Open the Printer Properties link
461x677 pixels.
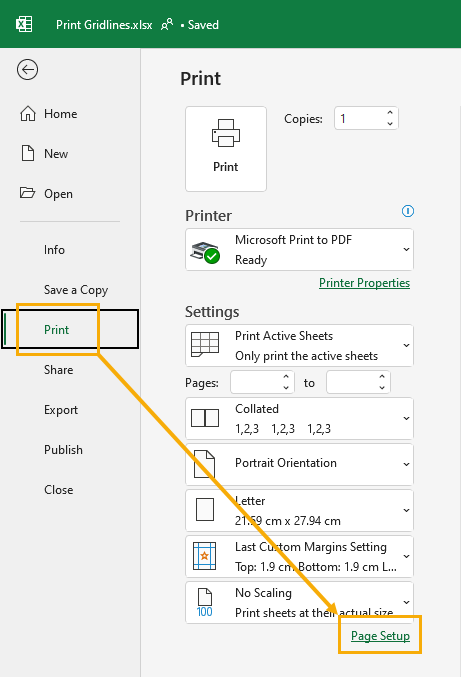(x=364, y=283)
